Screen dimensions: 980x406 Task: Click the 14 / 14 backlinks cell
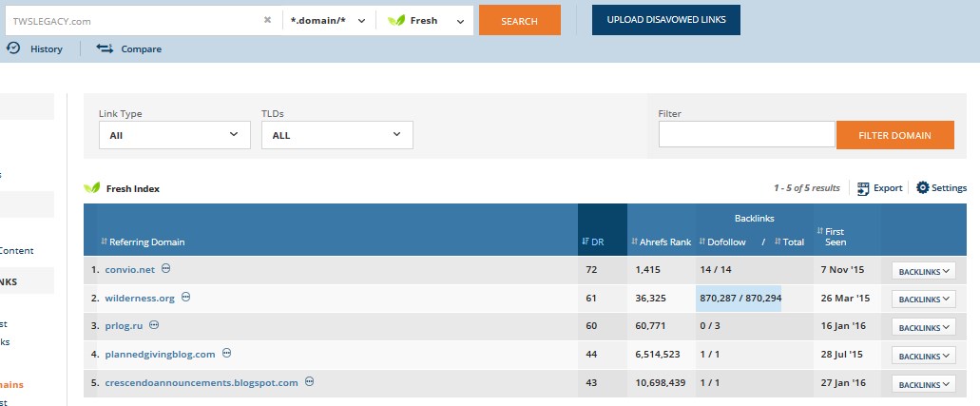[x=715, y=270]
